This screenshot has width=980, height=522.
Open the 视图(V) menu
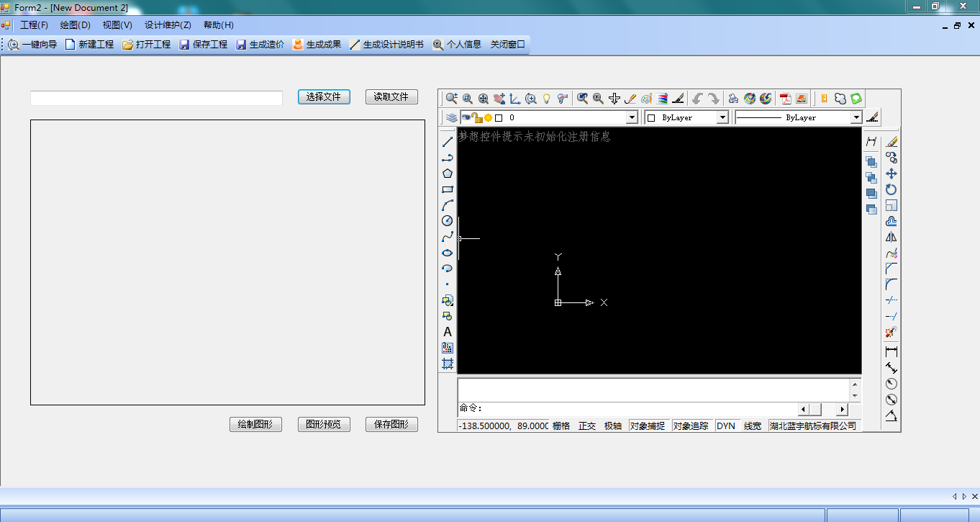(x=117, y=25)
